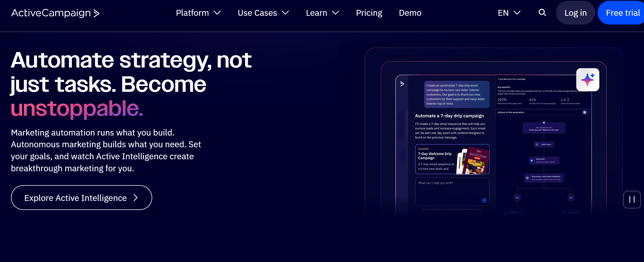Click the Log in button
644x262 pixels.
point(575,13)
